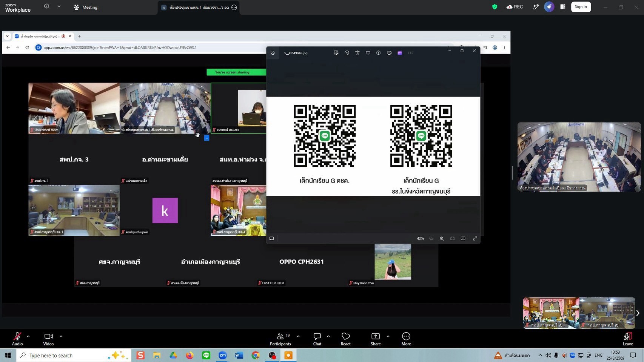The height and width of the screenshot is (362, 644).
Task: Open the Windows Start menu
Action: coord(8,355)
